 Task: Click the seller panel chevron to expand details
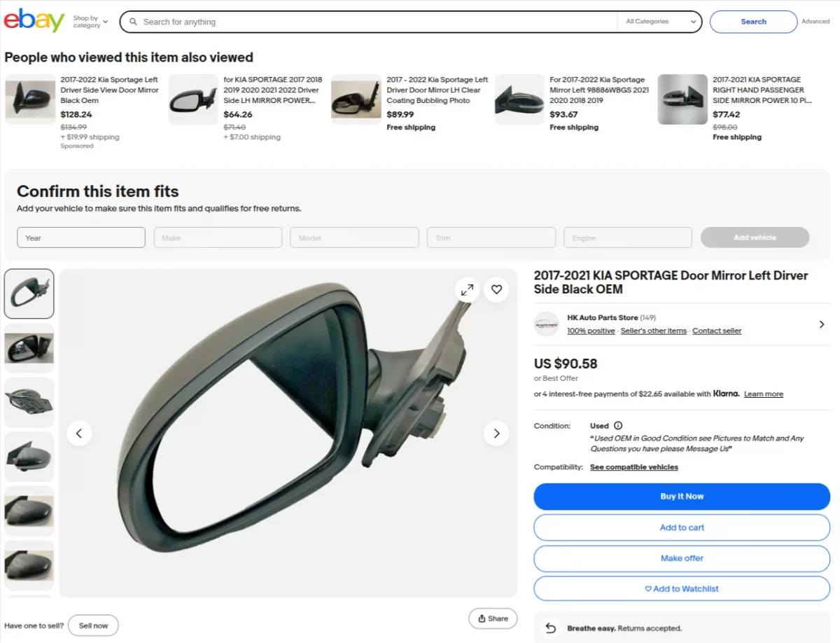click(x=823, y=324)
